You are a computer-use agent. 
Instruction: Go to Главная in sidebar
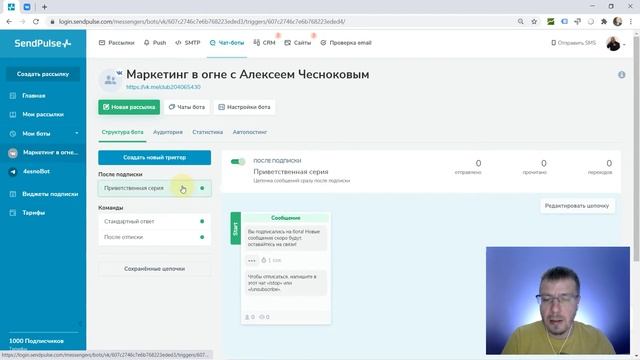tap(33, 96)
